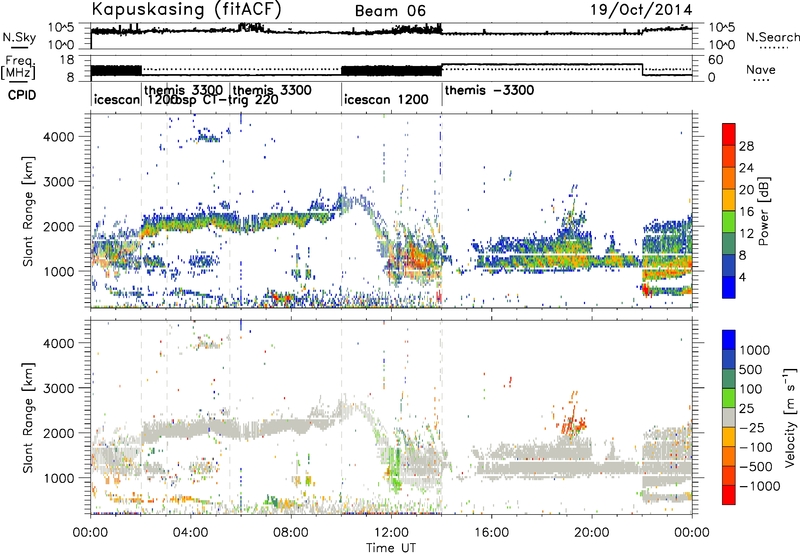The height and width of the screenshot is (554, 800).
Task: Click the date '19/Oct/2014'
Action: [641, 10]
